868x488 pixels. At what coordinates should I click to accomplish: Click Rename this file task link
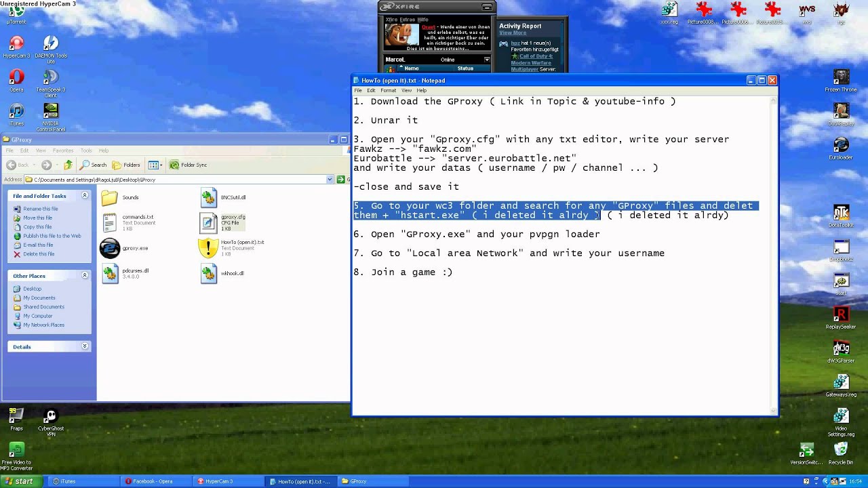coord(40,209)
